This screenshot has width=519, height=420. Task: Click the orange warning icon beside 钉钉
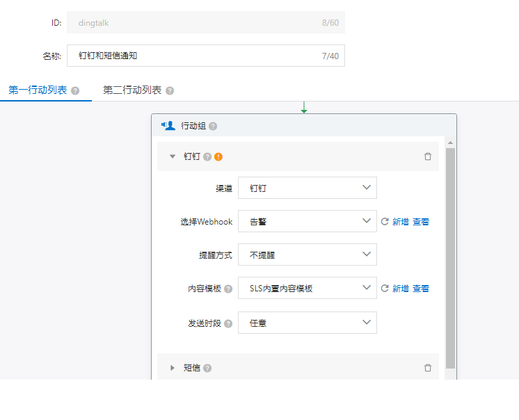218,156
